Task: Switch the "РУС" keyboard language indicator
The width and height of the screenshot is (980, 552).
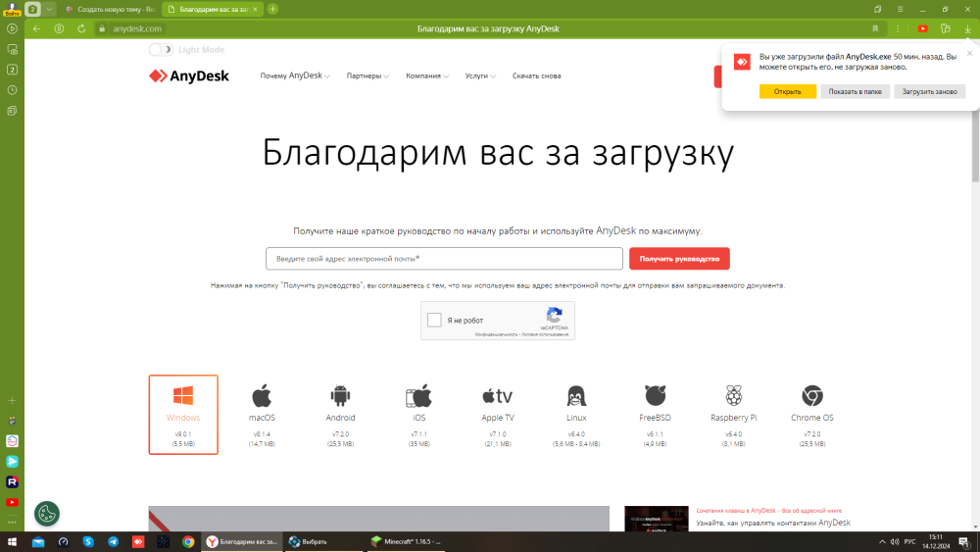Action: pyautogui.click(x=910, y=542)
